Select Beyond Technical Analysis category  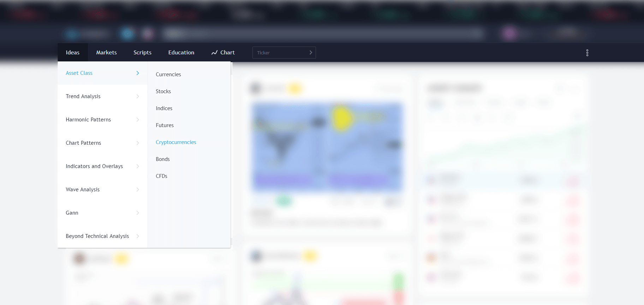coord(102,236)
